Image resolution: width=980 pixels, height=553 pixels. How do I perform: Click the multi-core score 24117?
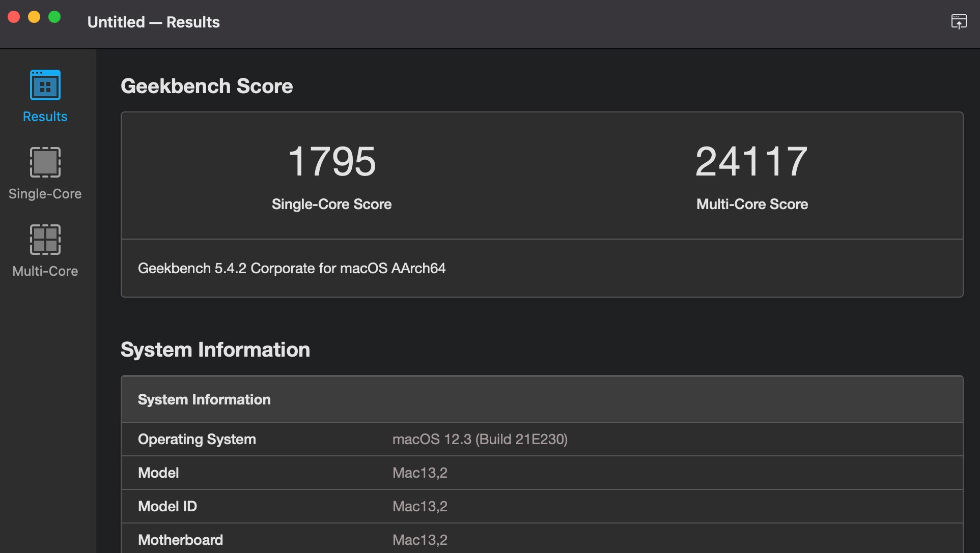pos(752,161)
